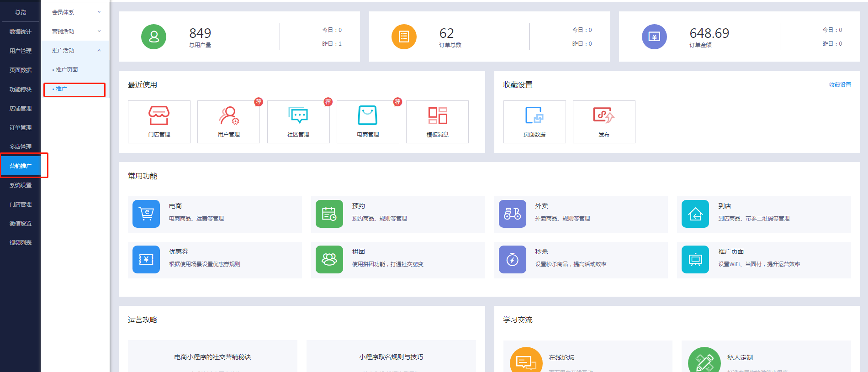Select the 电商管理 shopping bag icon
The width and height of the screenshot is (868, 372).
click(x=368, y=116)
